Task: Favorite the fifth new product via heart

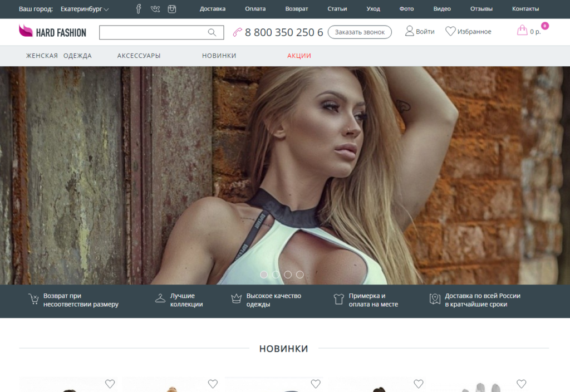Action: [521, 384]
